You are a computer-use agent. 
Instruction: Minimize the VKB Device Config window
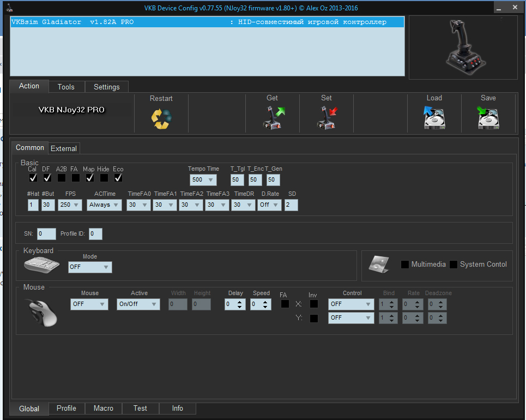pyautogui.click(x=499, y=8)
